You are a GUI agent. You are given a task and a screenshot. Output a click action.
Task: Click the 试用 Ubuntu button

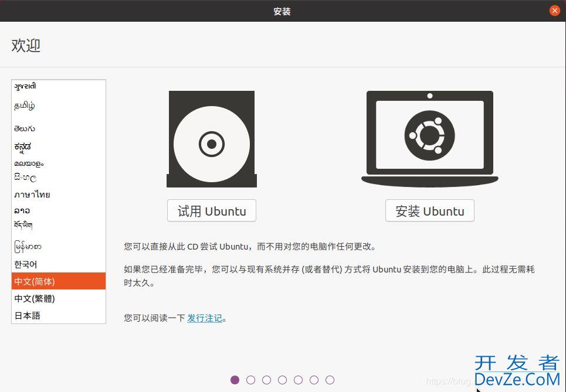coord(212,210)
